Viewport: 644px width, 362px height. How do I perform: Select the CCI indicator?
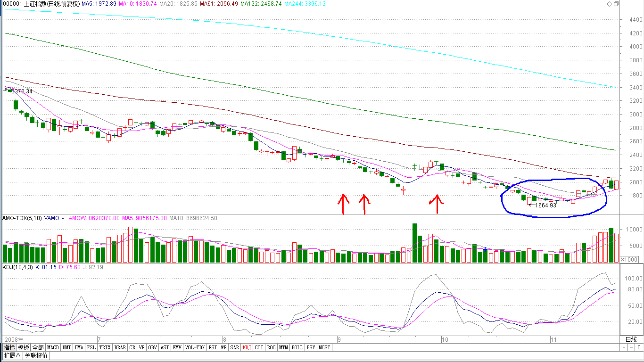259,347
